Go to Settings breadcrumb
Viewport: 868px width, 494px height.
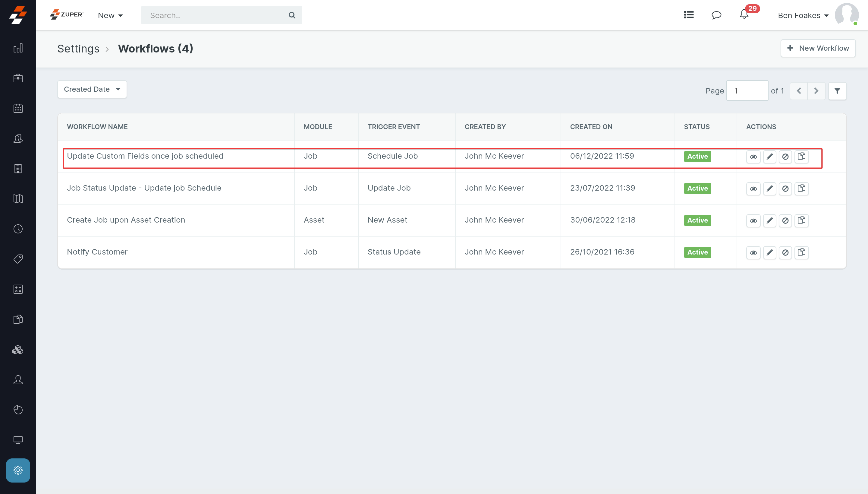[78, 49]
